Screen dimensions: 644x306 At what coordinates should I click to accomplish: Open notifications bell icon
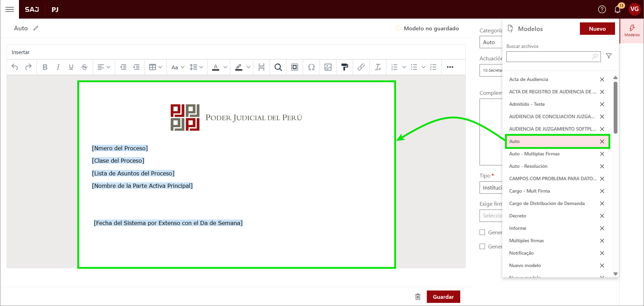pos(617,9)
